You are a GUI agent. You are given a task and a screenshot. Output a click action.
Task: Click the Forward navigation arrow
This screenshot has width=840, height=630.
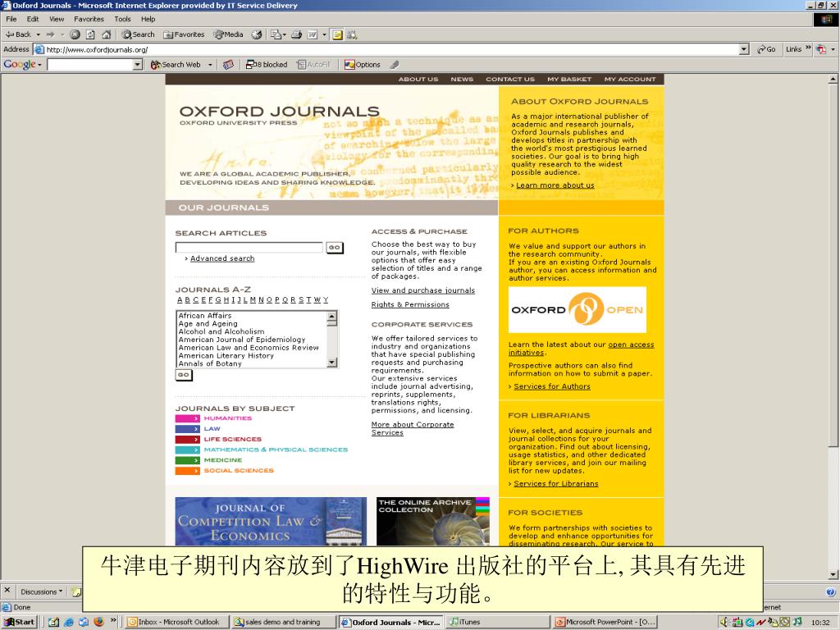click(x=50, y=34)
